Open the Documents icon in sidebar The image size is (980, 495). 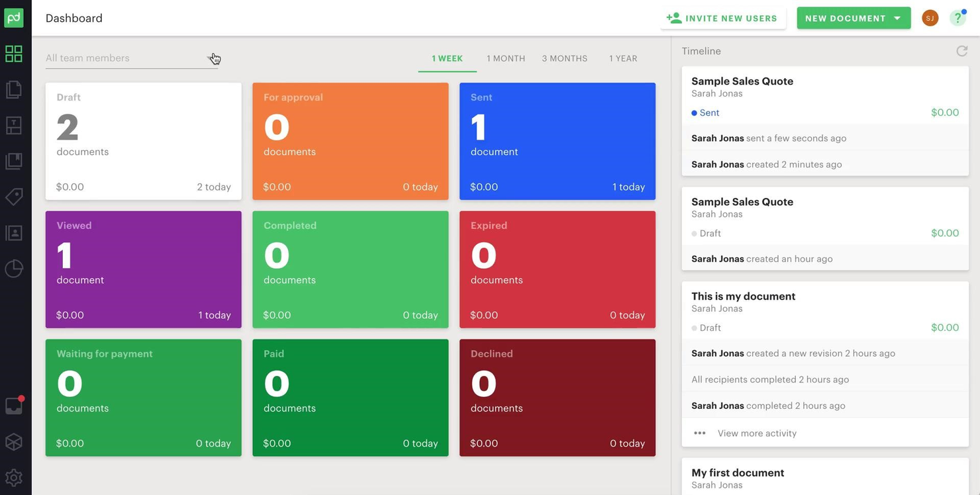[x=14, y=89]
